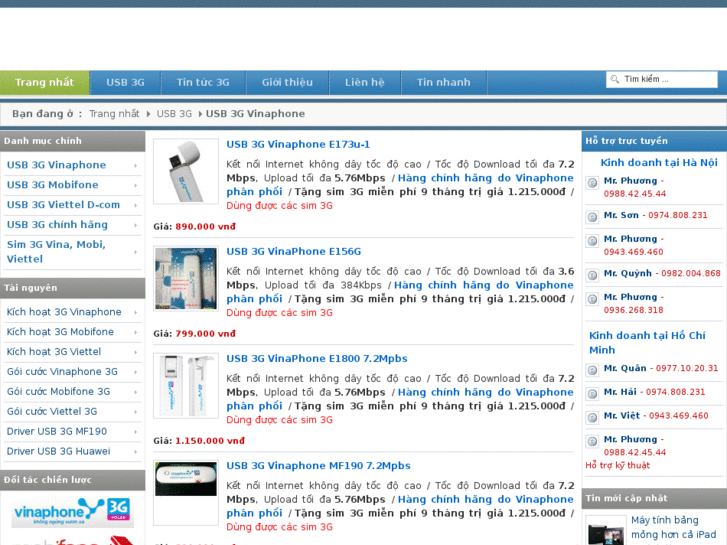This screenshot has width=727, height=545.
Task: Click the MF190 product thumbnail
Action: (186, 493)
